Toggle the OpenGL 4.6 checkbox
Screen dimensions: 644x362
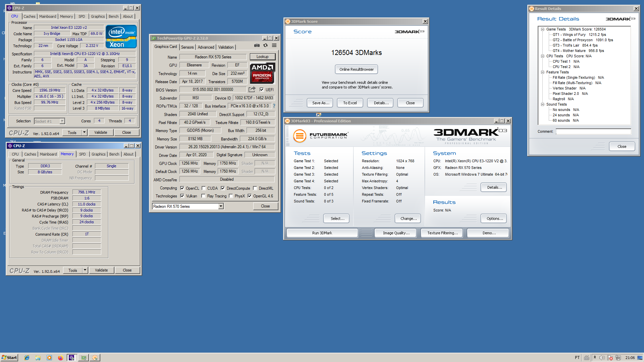click(x=250, y=196)
